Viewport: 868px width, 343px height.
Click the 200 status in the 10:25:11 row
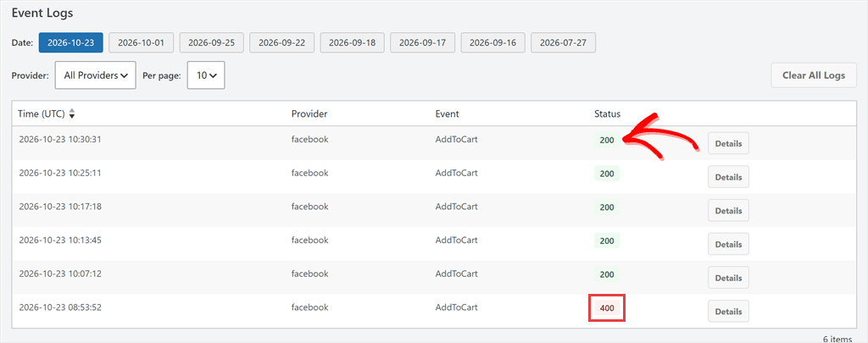click(x=607, y=174)
